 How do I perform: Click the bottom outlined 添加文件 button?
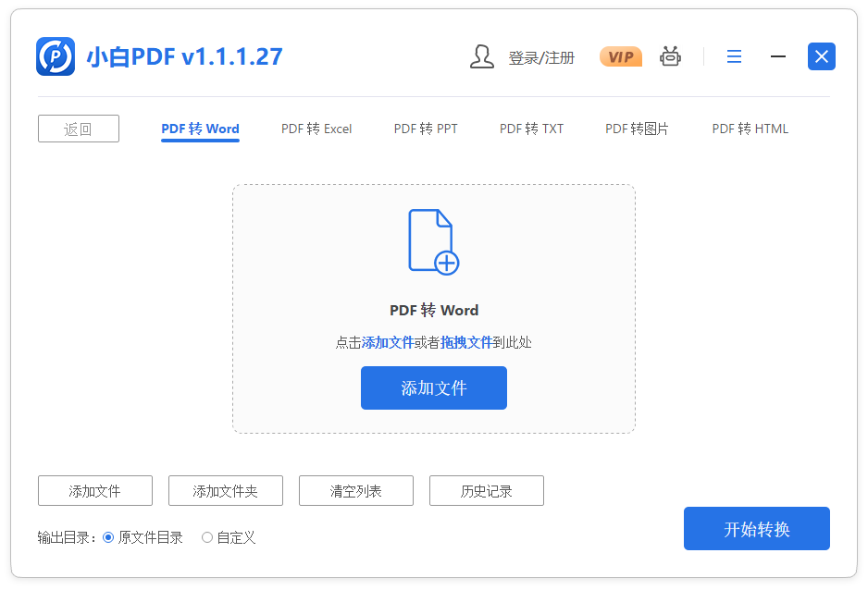[95, 491]
